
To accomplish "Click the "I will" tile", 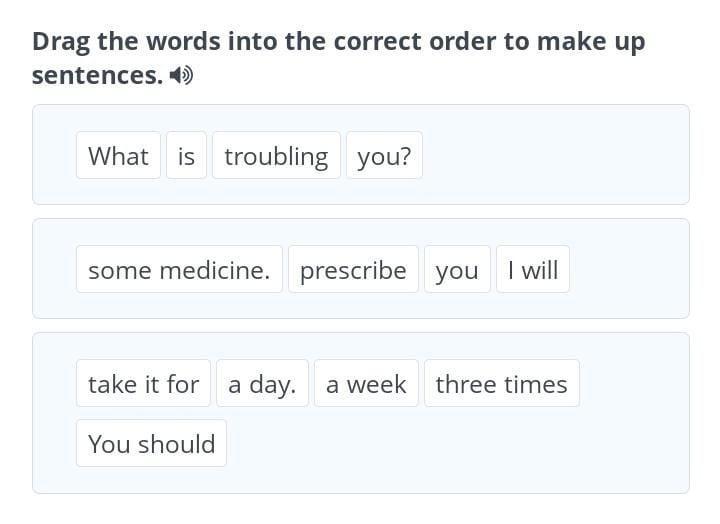I will click(x=533, y=269).
